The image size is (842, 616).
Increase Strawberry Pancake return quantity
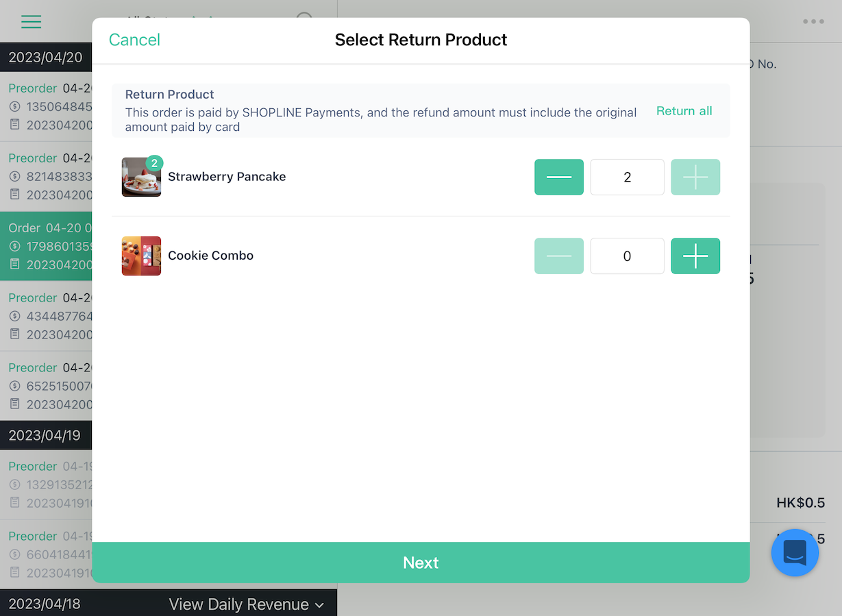[x=695, y=177]
